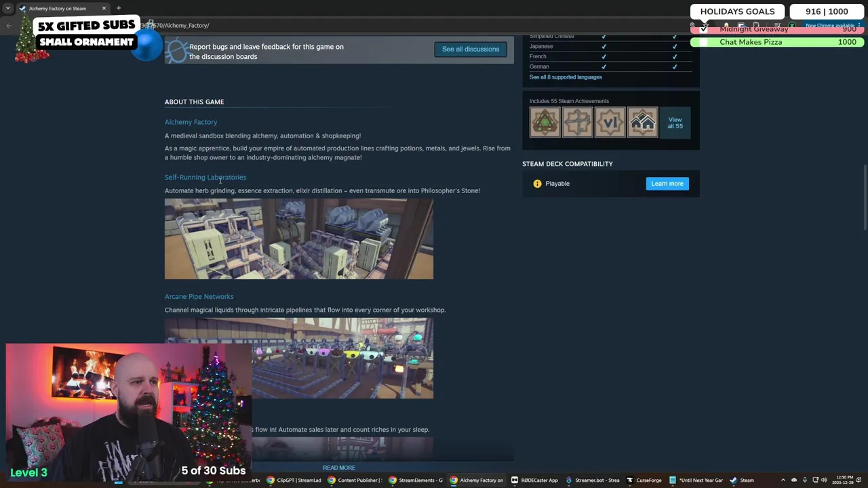Screen dimensions: 868x488
Task: Click the yellow Playable info icon
Action: [537, 184]
